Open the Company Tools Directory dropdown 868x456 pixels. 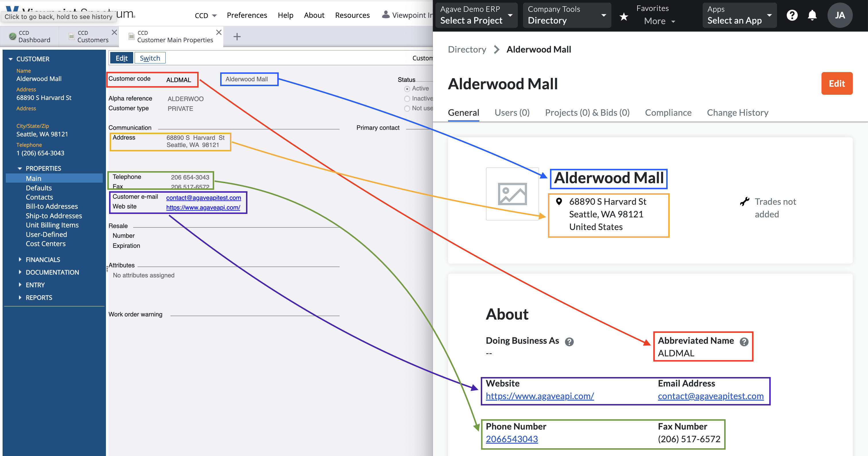click(567, 15)
